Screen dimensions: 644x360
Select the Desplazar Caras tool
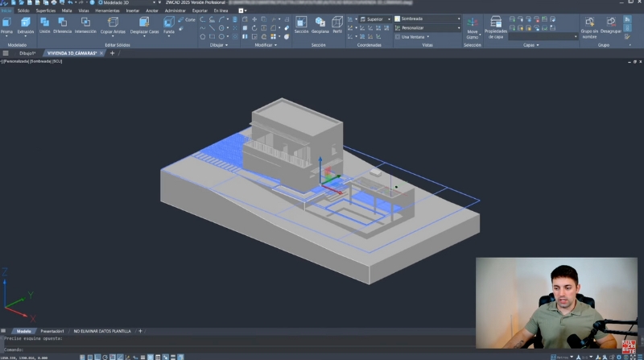(x=145, y=23)
